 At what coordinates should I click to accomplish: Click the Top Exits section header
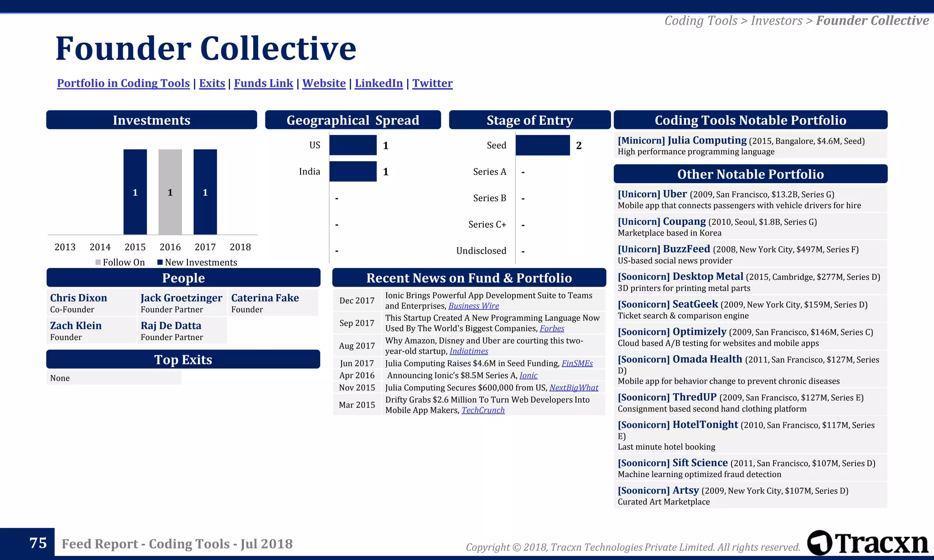click(x=183, y=359)
